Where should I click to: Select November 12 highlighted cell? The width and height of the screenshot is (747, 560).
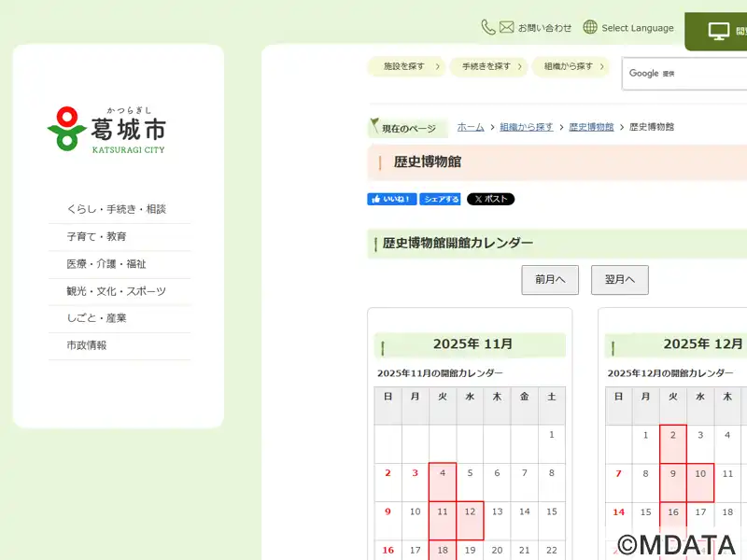[x=470, y=521]
